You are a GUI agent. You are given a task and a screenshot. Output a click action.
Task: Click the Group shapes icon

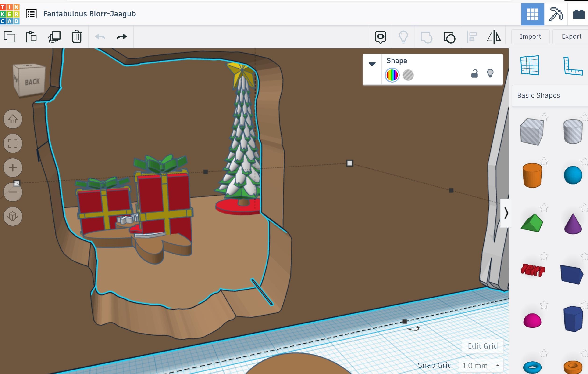click(x=426, y=37)
